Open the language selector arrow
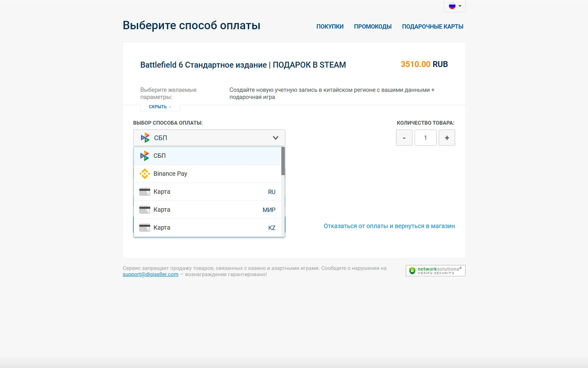 click(x=460, y=6)
